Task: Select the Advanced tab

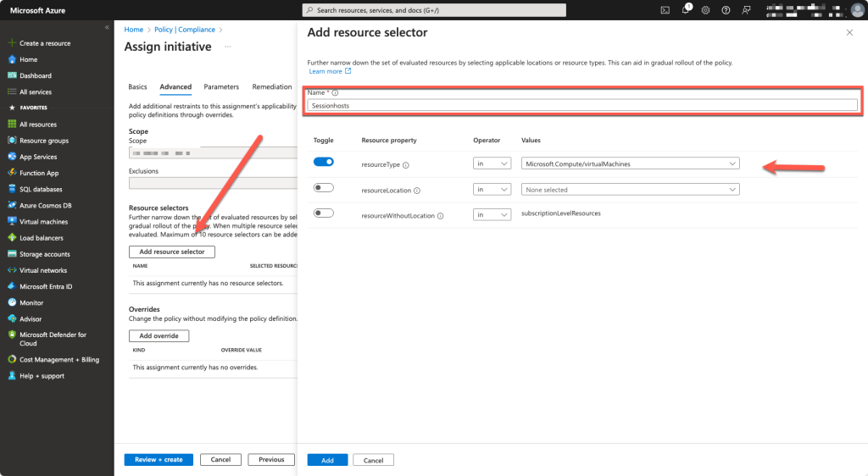Action: pos(175,86)
